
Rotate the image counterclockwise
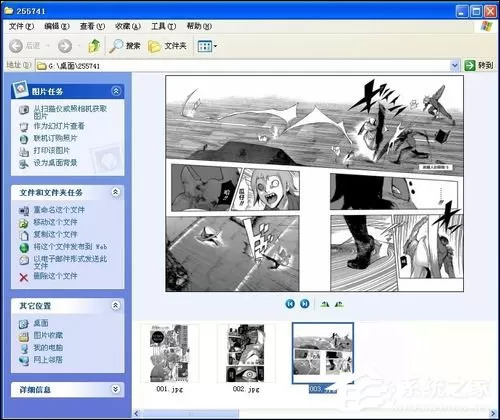pyautogui.click(x=339, y=304)
